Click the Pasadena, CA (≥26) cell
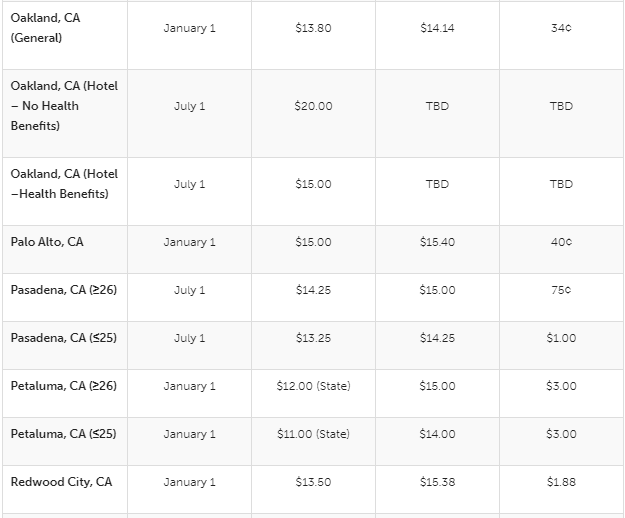625x518 pixels. coord(63,290)
